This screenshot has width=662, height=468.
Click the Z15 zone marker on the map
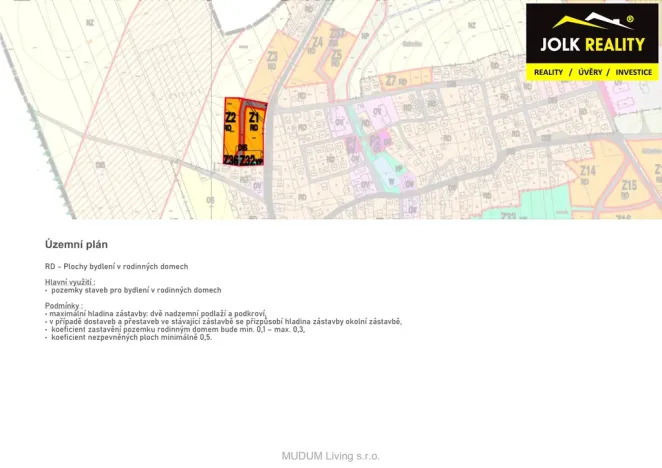[629, 185]
